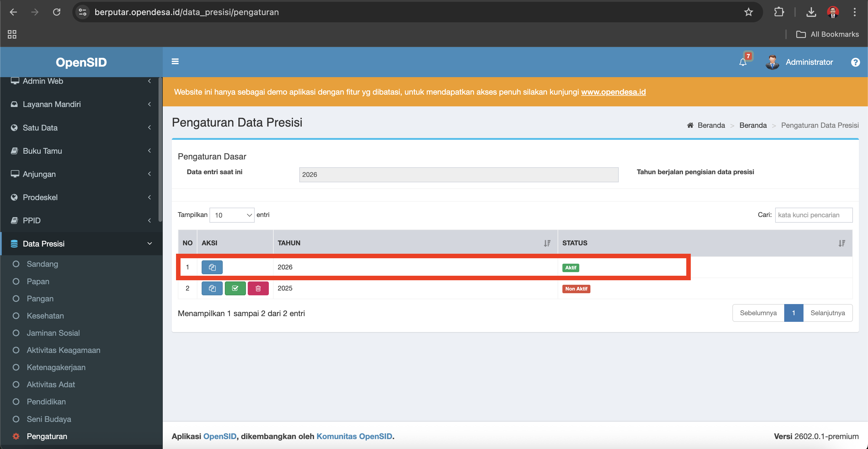Open the Sandang submenu item

click(x=42, y=264)
